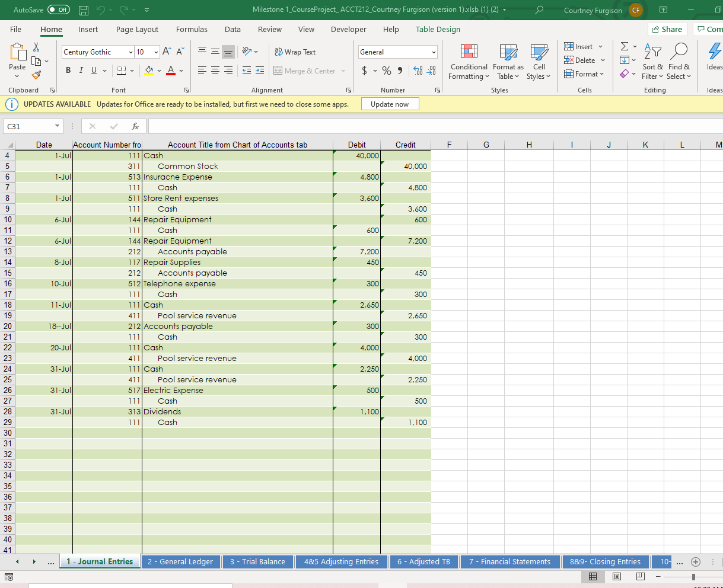Open the font name dropdown Century Gothic

pyautogui.click(x=130, y=52)
